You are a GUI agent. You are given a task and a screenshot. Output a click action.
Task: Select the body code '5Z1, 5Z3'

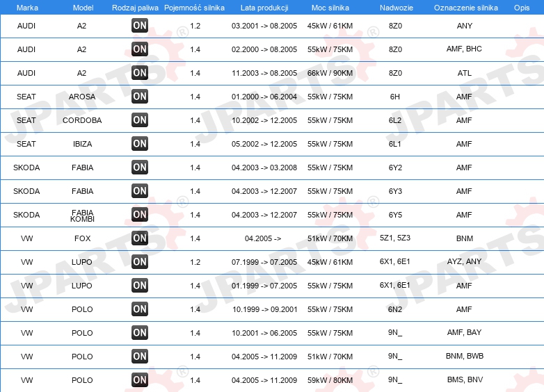pyautogui.click(x=395, y=238)
